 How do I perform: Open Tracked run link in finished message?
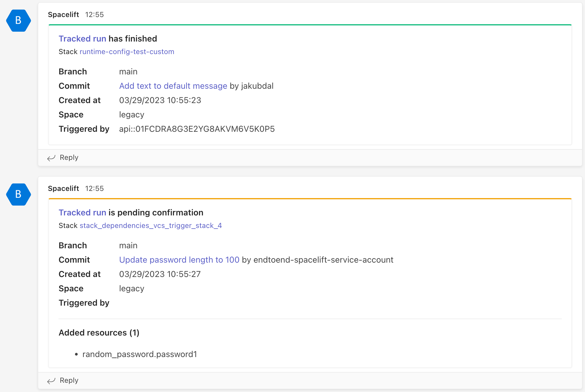click(82, 39)
